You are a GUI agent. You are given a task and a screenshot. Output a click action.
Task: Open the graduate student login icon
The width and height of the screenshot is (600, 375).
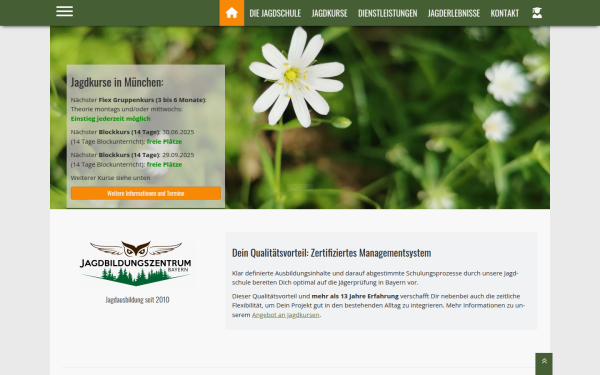[x=537, y=13]
